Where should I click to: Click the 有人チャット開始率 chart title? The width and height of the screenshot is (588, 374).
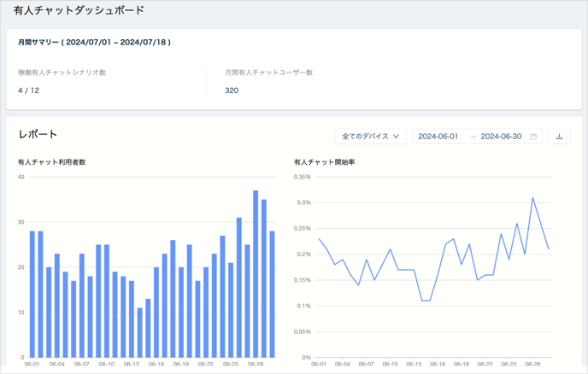(325, 162)
